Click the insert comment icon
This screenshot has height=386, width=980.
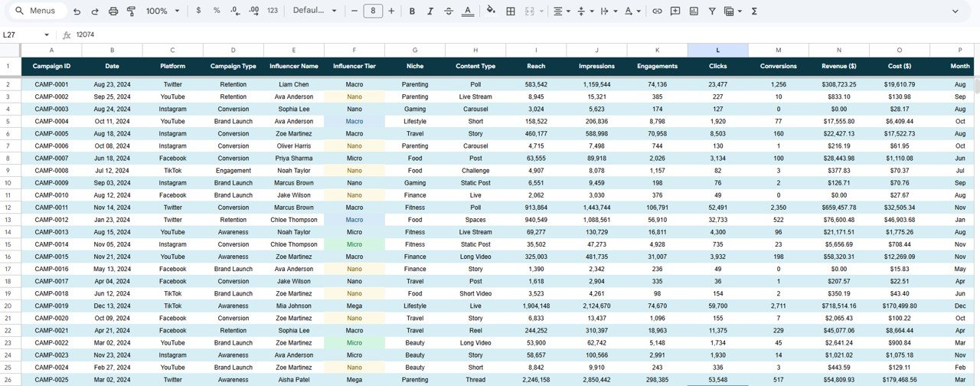675,11
